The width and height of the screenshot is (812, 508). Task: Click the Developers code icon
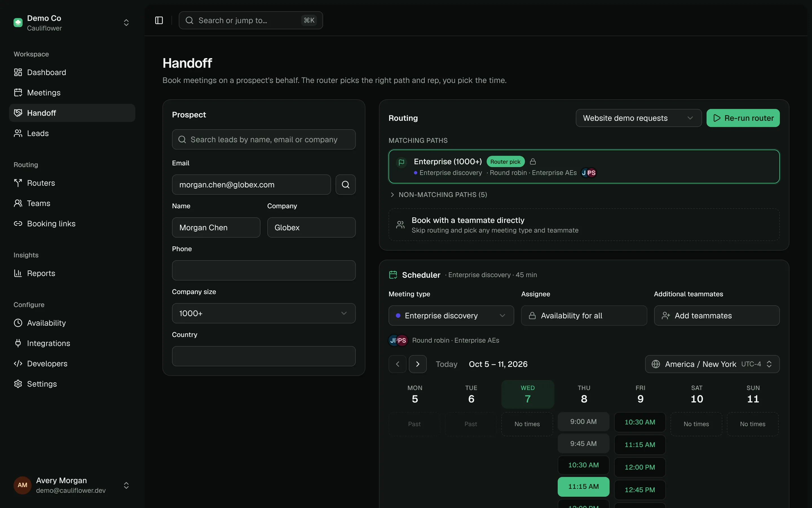click(x=18, y=364)
